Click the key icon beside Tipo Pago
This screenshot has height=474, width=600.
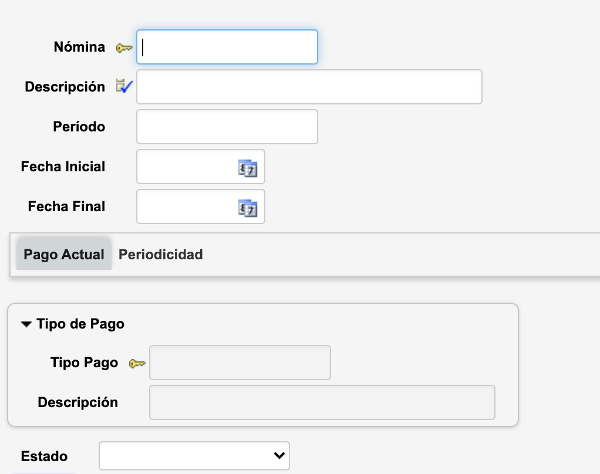pyautogui.click(x=137, y=363)
